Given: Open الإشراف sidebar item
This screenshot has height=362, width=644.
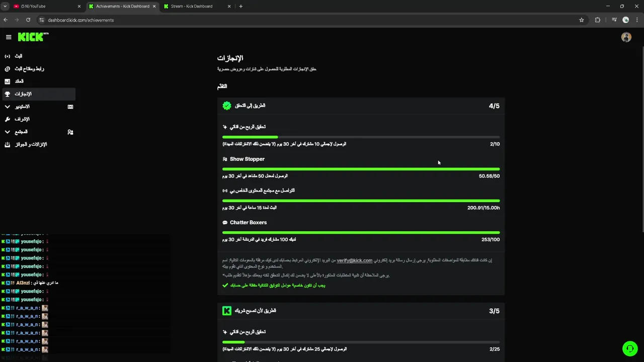Looking at the screenshot, I should pyautogui.click(x=22, y=119).
